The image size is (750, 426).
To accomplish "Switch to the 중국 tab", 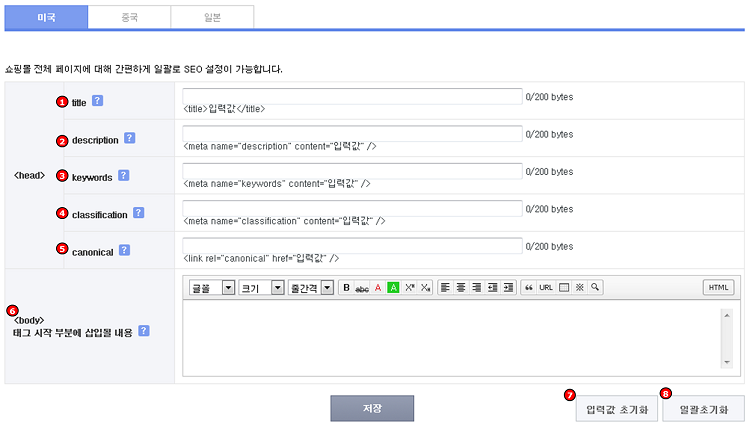I will click(x=129, y=17).
